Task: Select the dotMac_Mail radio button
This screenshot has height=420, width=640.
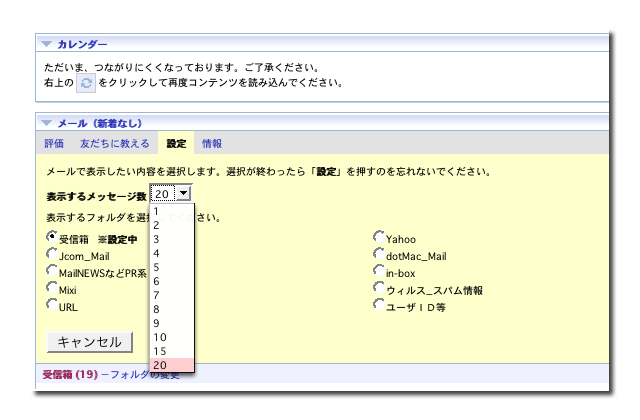Action: point(379,254)
